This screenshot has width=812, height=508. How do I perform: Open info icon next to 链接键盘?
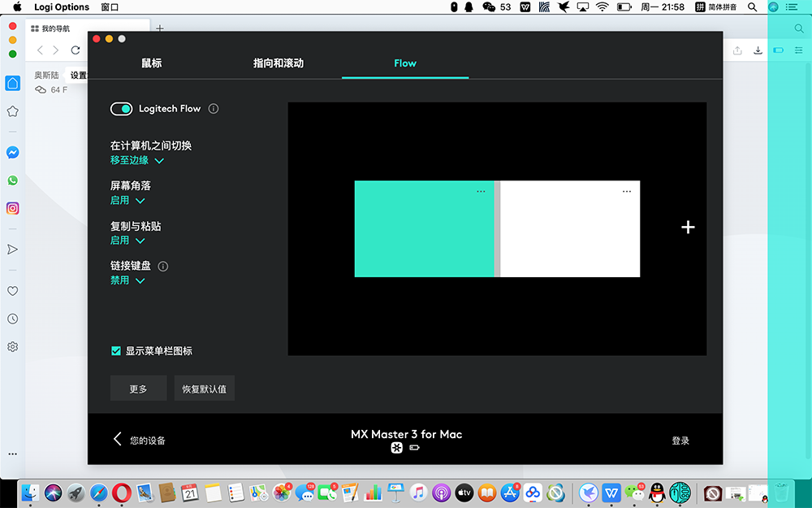click(163, 267)
